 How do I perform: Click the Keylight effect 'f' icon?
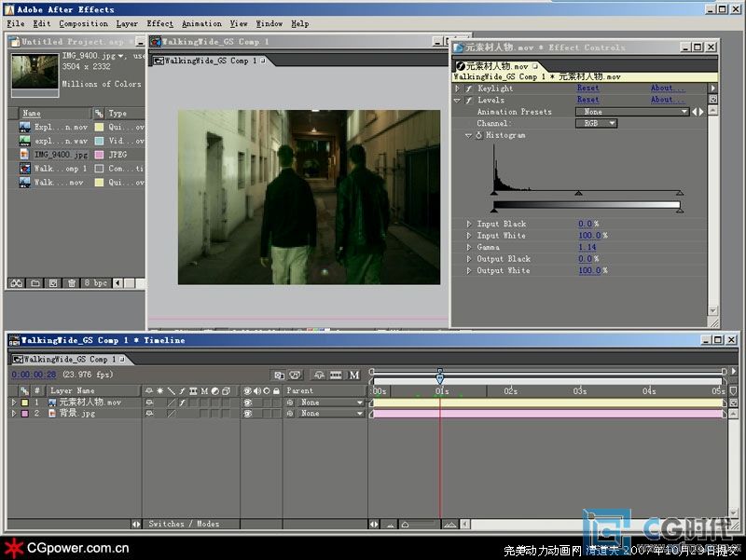pyautogui.click(x=469, y=89)
